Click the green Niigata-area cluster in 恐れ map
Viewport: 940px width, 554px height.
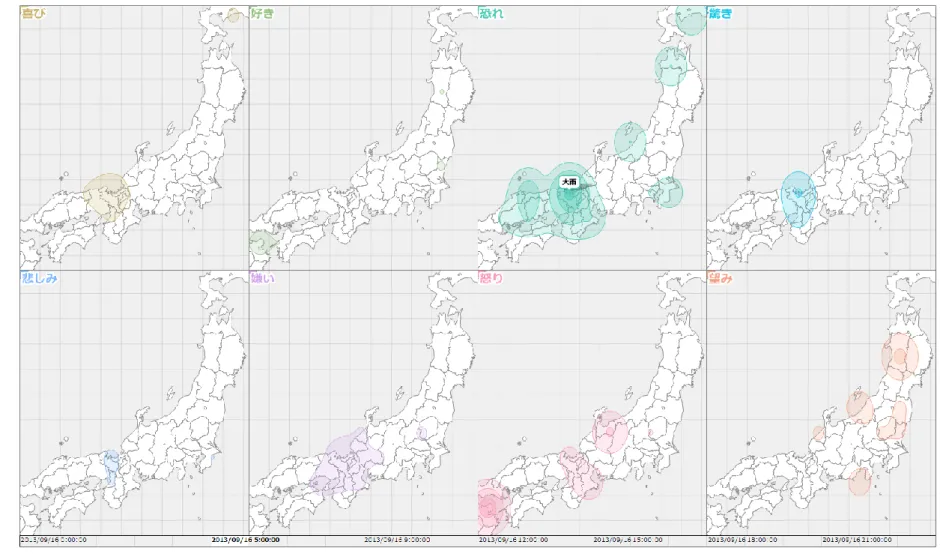(x=630, y=141)
